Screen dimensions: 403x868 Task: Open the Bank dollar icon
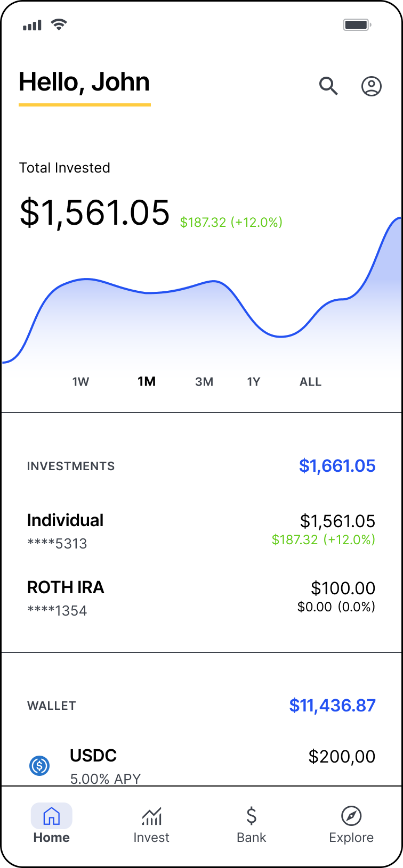[x=252, y=816]
